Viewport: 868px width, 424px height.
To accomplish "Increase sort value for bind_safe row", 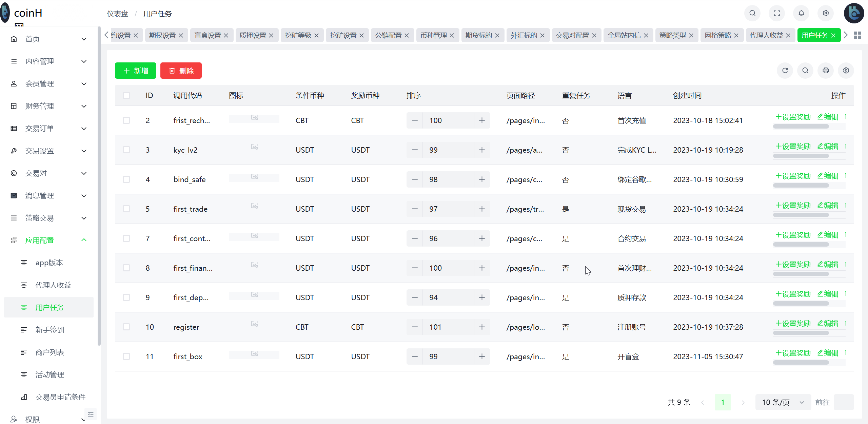I will tap(482, 179).
